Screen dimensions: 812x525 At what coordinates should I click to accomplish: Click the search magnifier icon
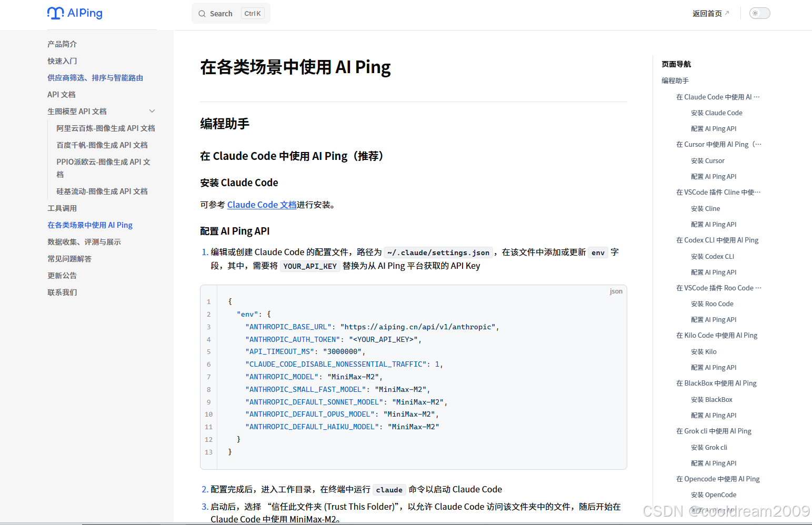(x=202, y=14)
